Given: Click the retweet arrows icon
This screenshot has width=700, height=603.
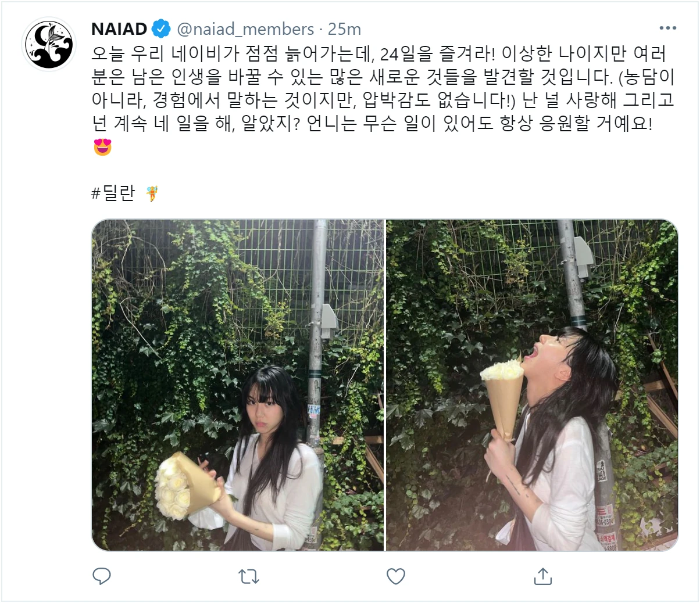Looking at the screenshot, I should pyautogui.click(x=249, y=576).
